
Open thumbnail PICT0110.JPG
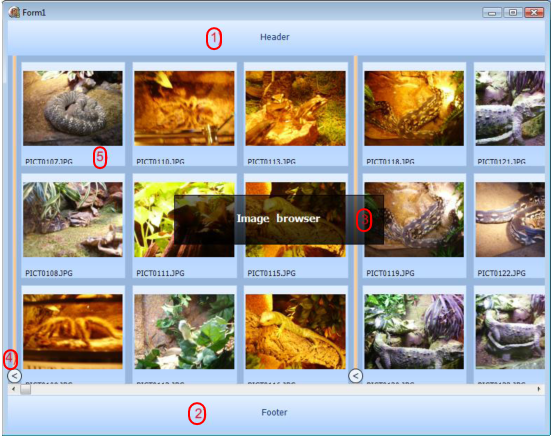click(184, 108)
